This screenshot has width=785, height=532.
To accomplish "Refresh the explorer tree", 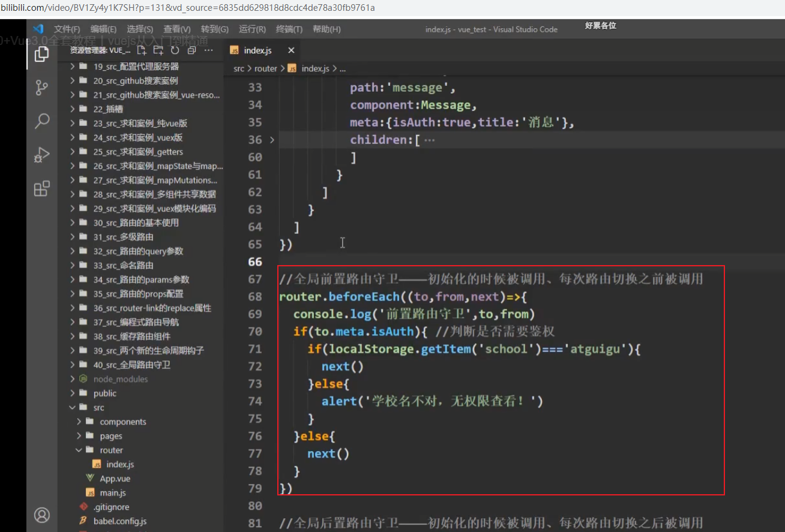I will pyautogui.click(x=175, y=50).
